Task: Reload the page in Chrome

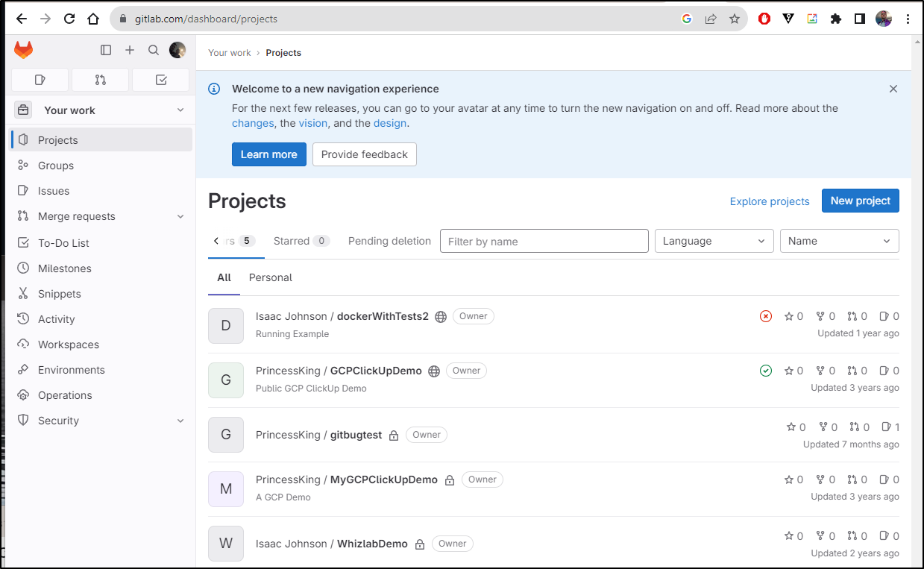Action: (69, 19)
